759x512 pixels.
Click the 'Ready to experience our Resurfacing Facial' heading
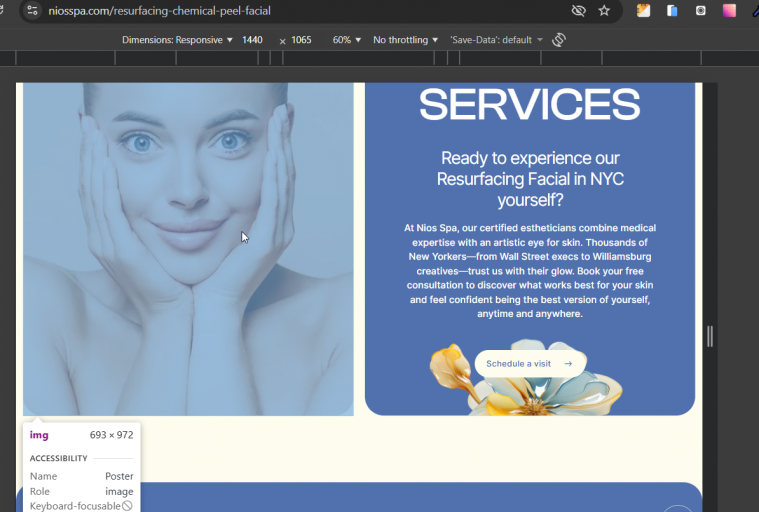point(530,179)
